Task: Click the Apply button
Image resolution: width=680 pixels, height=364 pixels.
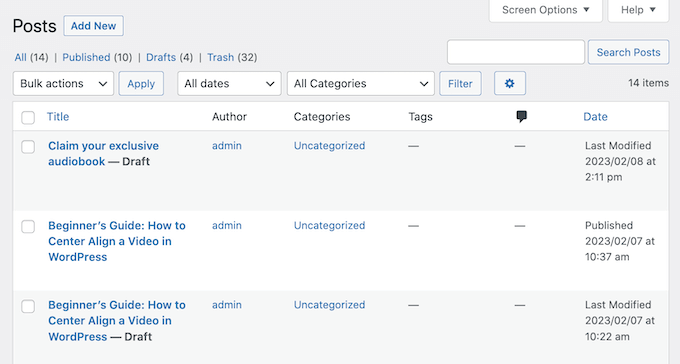Action: click(141, 83)
